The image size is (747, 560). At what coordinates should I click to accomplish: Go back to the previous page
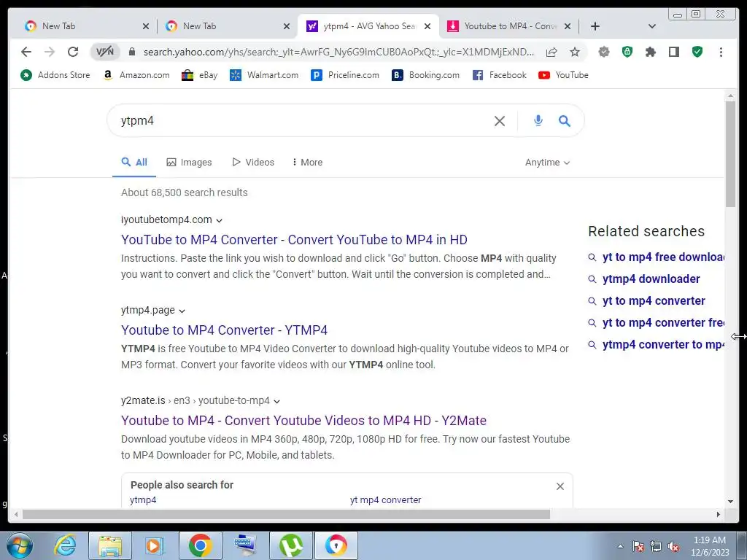(x=26, y=52)
